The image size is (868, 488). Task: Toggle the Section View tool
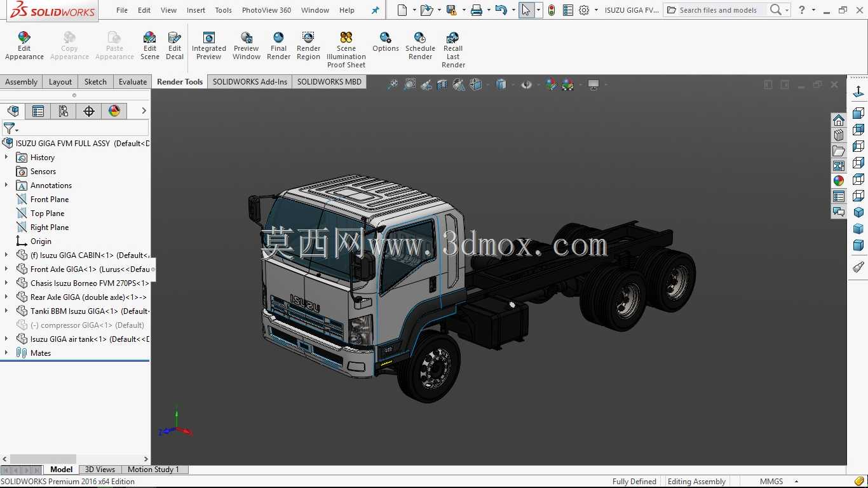[x=442, y=85]
